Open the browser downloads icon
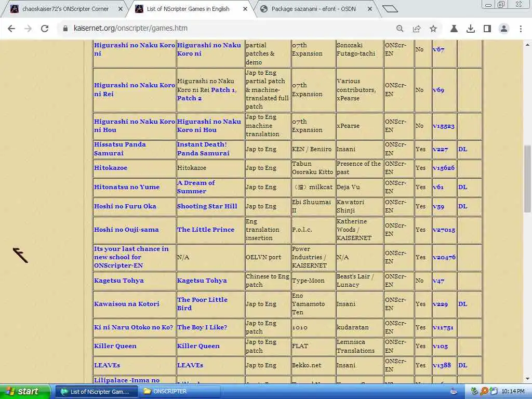The image size is (532, 399). 470,29
